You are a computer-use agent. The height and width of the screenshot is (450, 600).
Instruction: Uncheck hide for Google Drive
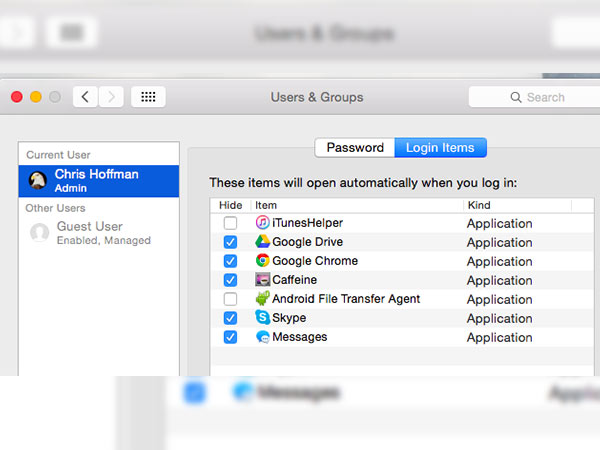pos(230,242)
